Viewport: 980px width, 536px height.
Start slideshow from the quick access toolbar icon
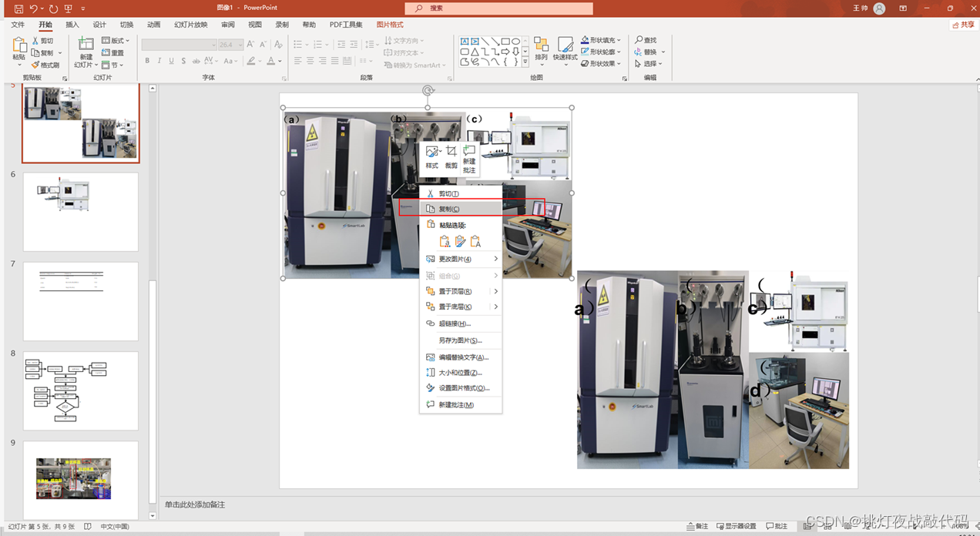pyautogui.click(x=69, y=8)
